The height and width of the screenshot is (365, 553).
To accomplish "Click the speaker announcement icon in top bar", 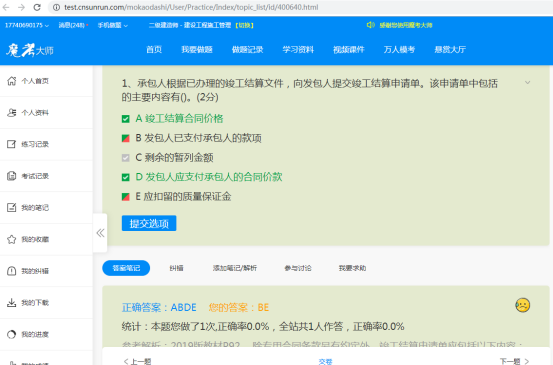I will tap(370, 25).
